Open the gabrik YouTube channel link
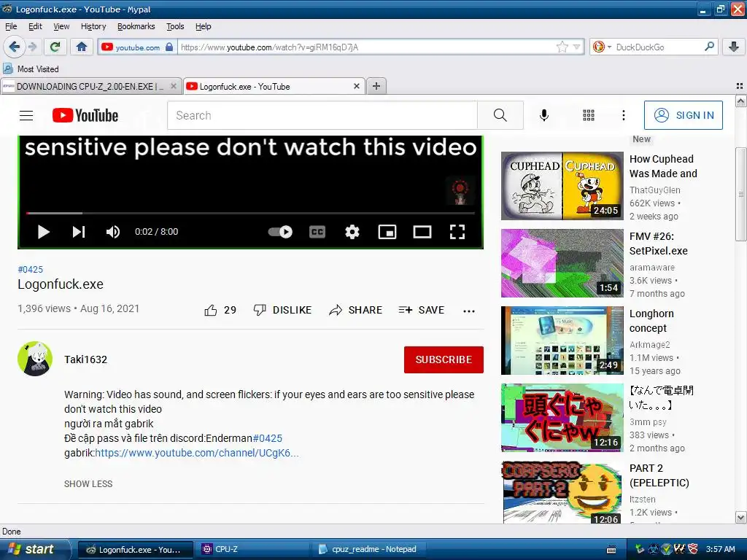This screenshot has height=560, width=747. (x=197, y=453)
